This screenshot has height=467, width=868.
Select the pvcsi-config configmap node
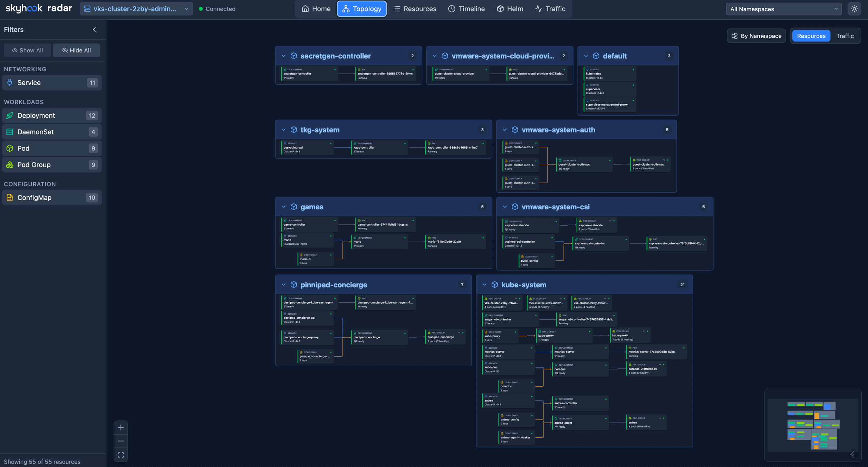(537, 261)
